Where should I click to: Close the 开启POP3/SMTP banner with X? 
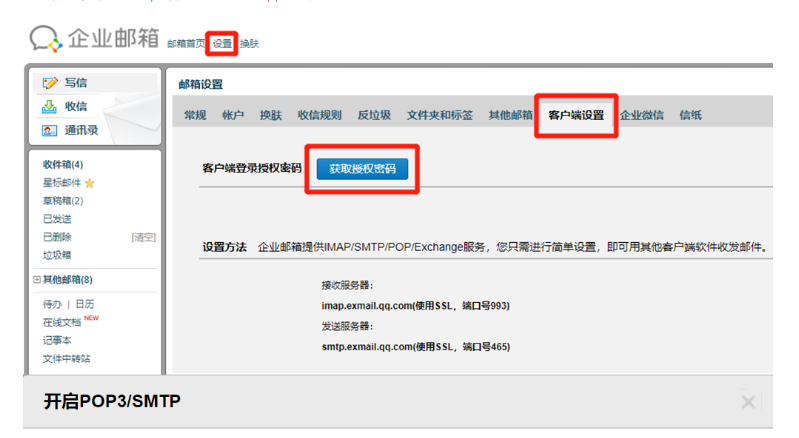[748, 402]
